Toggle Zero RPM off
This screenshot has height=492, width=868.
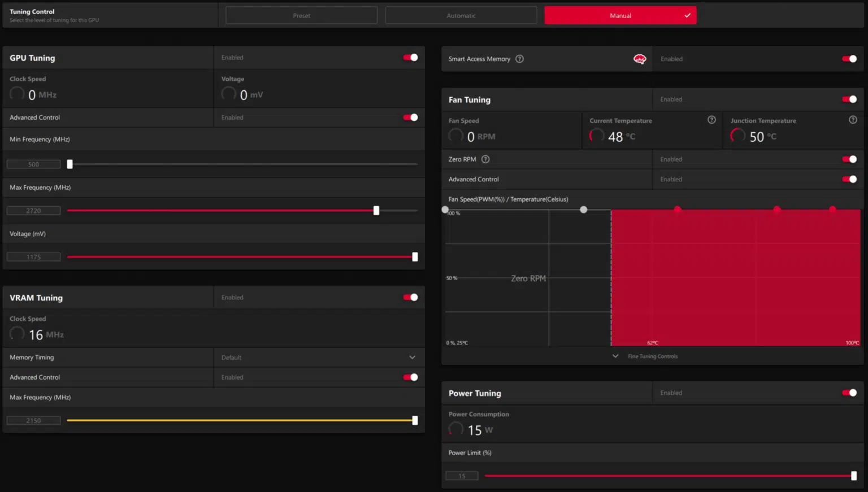click(x=849, y=159)
